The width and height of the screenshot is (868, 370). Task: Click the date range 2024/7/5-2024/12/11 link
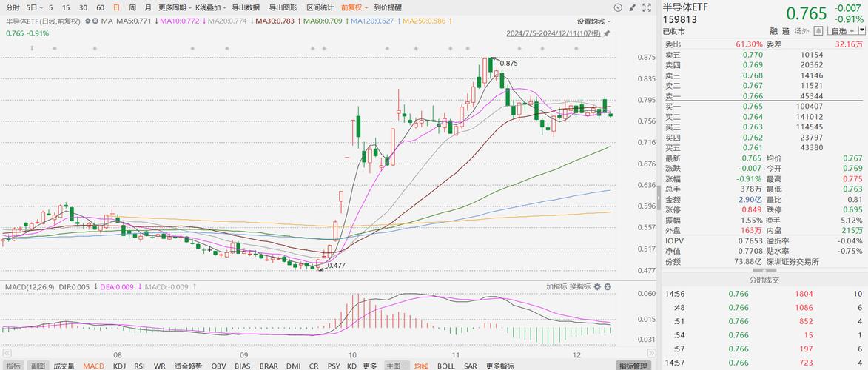point(553,33)
